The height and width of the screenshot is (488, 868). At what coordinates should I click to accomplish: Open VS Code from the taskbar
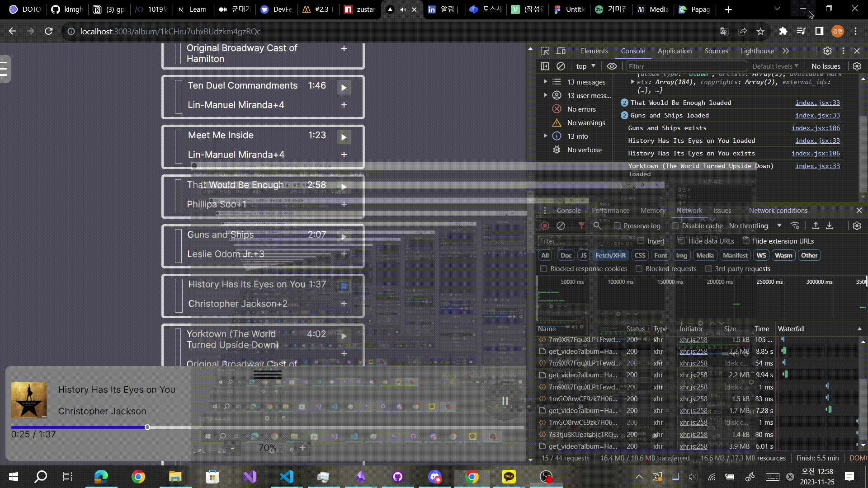click(x=287, y=476)
